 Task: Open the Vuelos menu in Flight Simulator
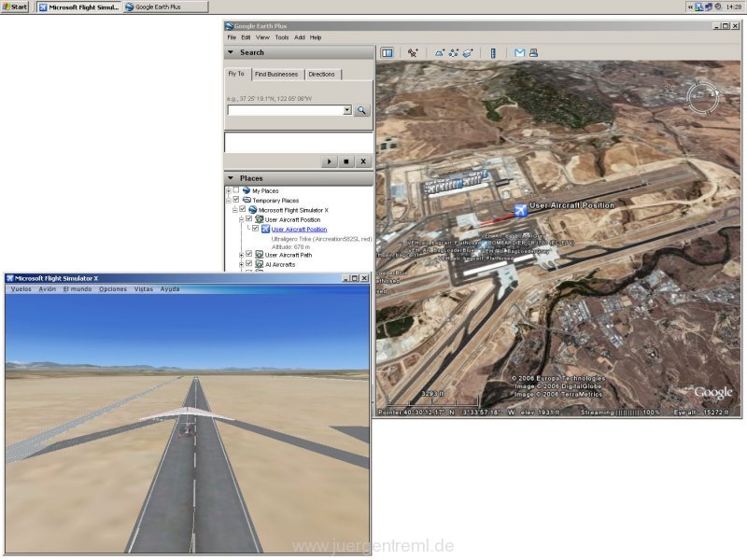[21, 289]
